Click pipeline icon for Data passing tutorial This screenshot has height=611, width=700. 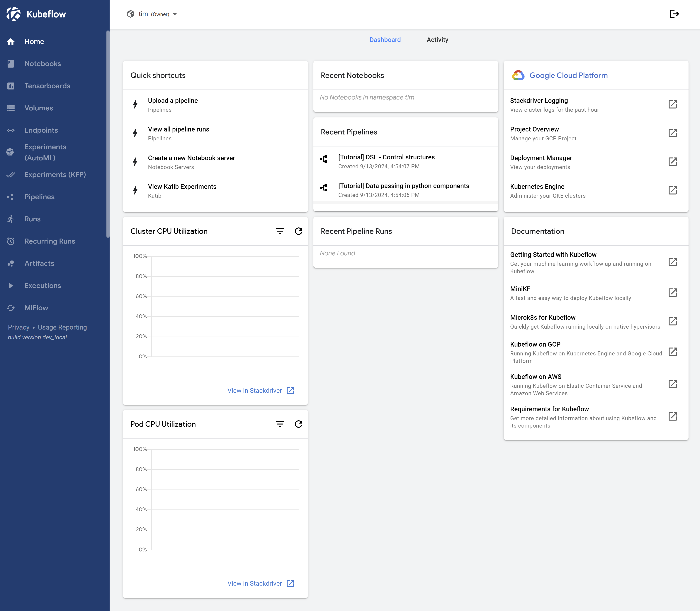coord(324,188)
